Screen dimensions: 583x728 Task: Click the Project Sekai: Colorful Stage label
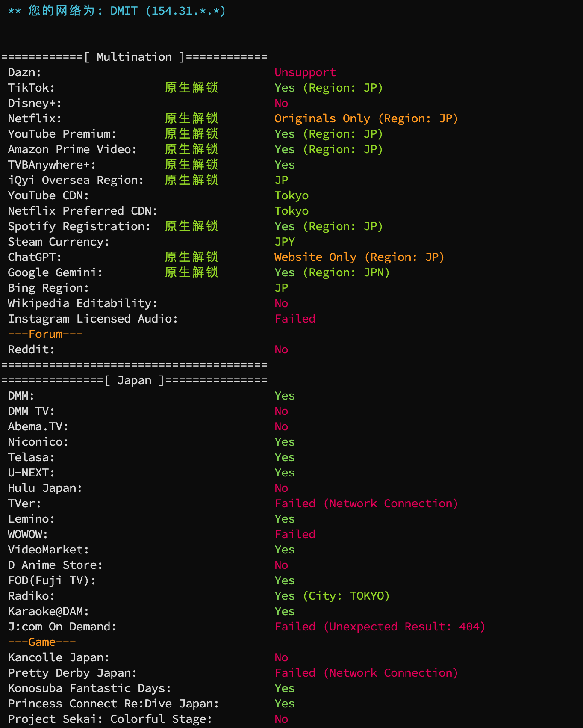click(110, 719)
